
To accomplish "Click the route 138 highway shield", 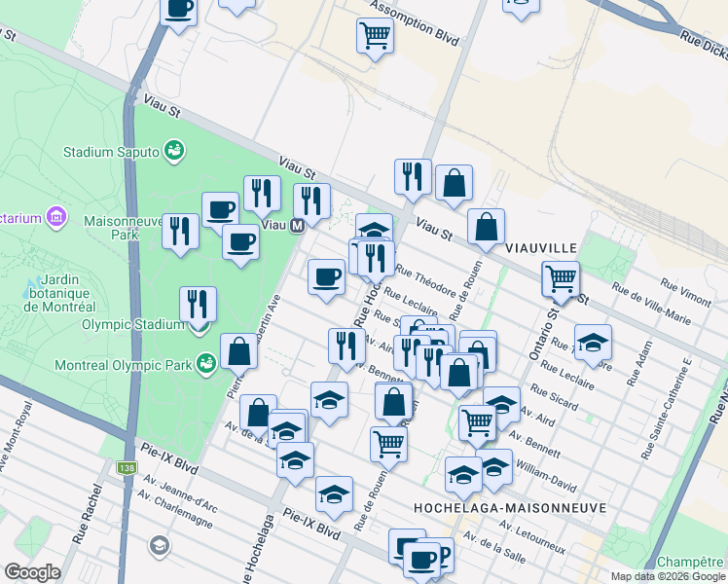I will (x=127, y=467).
